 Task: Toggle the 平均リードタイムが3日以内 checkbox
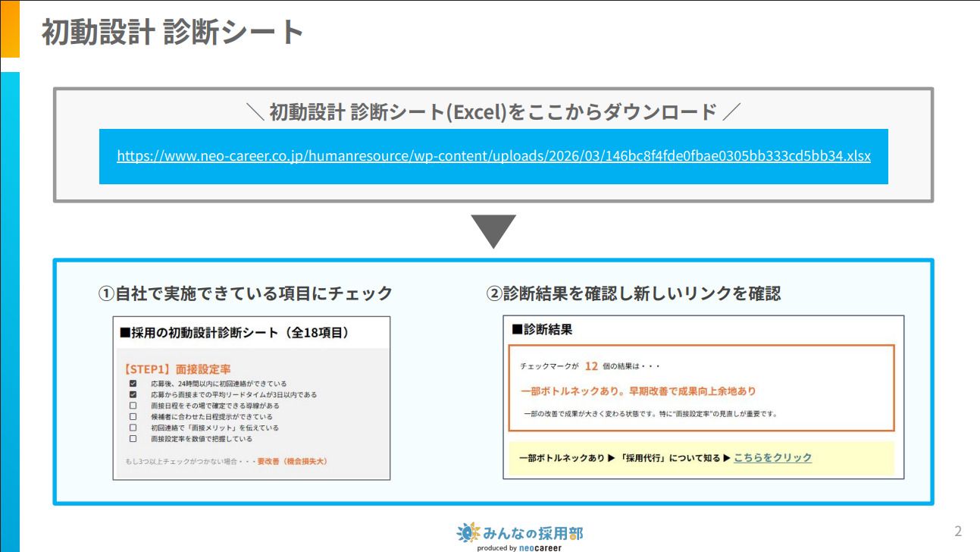coord(133,395)
